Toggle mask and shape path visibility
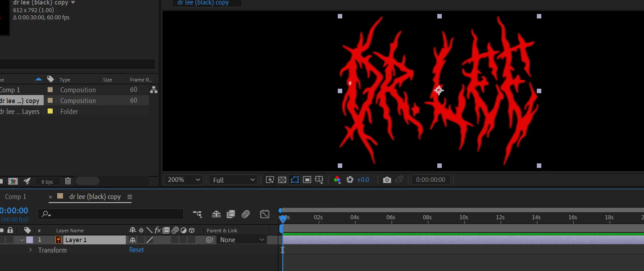This screenshot has width=644, height=271. tap(295, 180)
